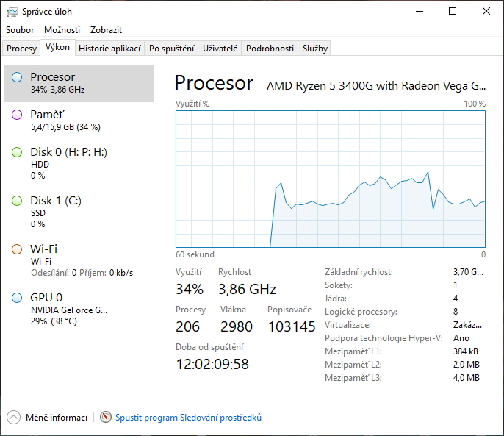Click Spustit program Sledování prostředků link
The height and width of the screenshot is (436, 504).
(x=188, y=418)
